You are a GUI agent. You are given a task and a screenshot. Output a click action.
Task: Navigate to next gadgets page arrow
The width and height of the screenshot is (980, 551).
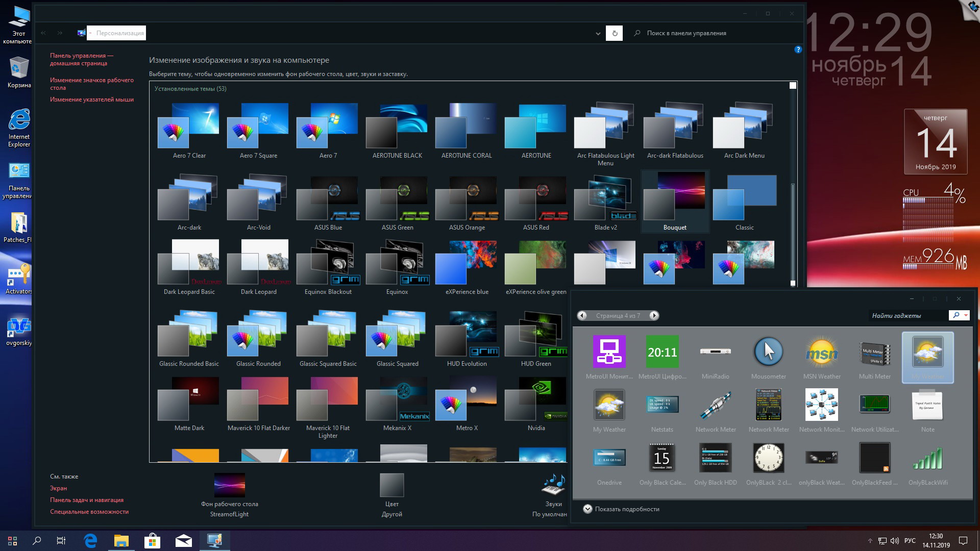[x=654, y=315]
